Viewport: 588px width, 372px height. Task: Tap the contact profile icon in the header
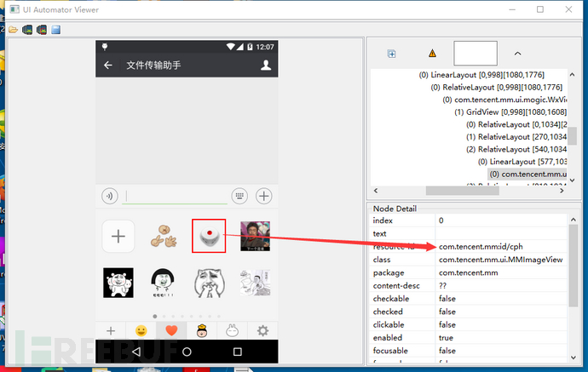pos(266,66)
